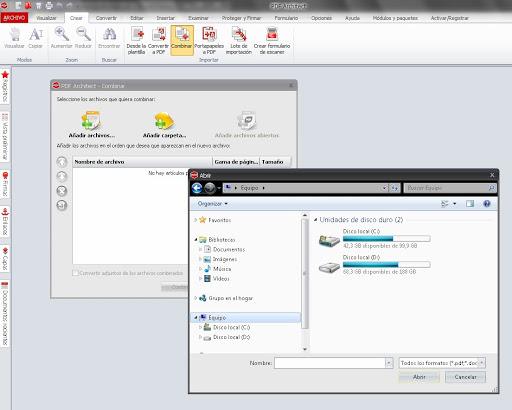Click the back arrow in Abrir dialog
512x410 pixels.
click(x=197, y=188)
